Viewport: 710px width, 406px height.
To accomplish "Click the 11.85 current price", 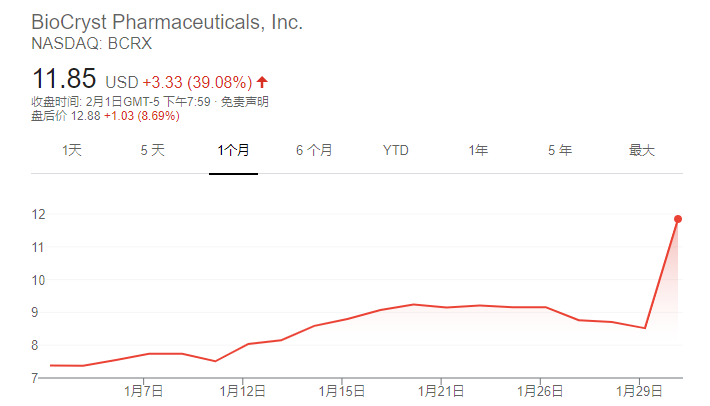I will pos(64,79).
